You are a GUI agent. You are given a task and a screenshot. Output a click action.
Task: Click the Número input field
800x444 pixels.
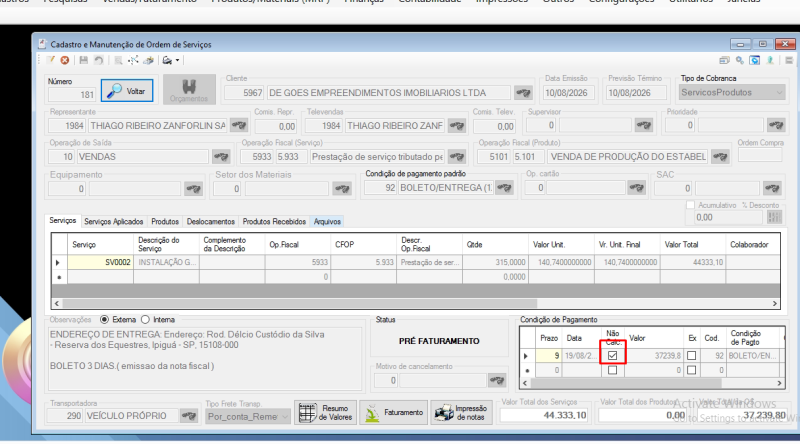(71, 94)
